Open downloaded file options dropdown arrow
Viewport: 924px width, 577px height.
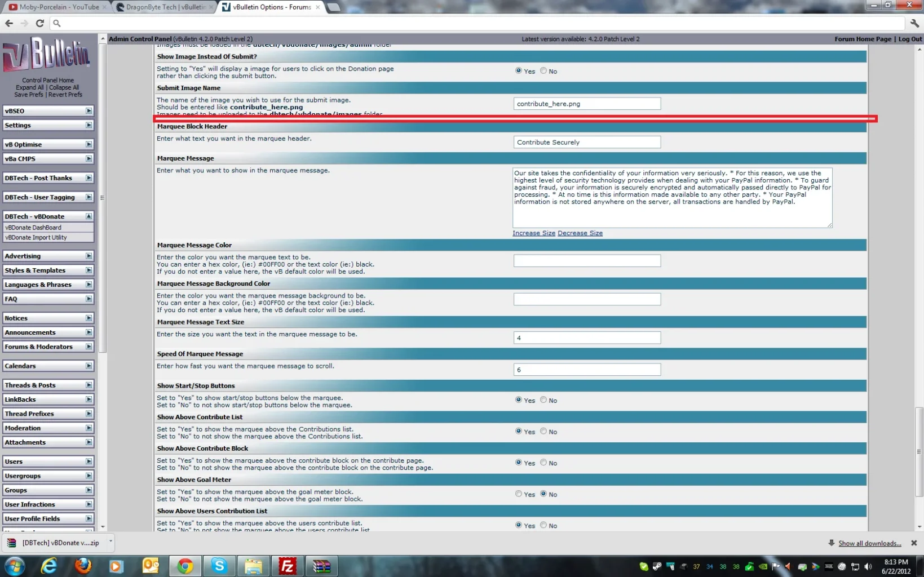point(110,542)
